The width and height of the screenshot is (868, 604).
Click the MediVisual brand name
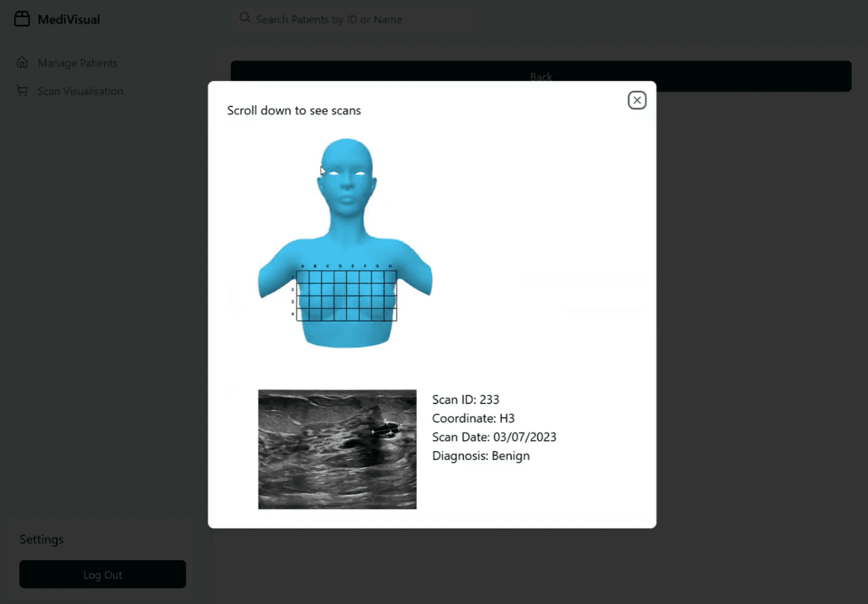[x=69, y=20]
